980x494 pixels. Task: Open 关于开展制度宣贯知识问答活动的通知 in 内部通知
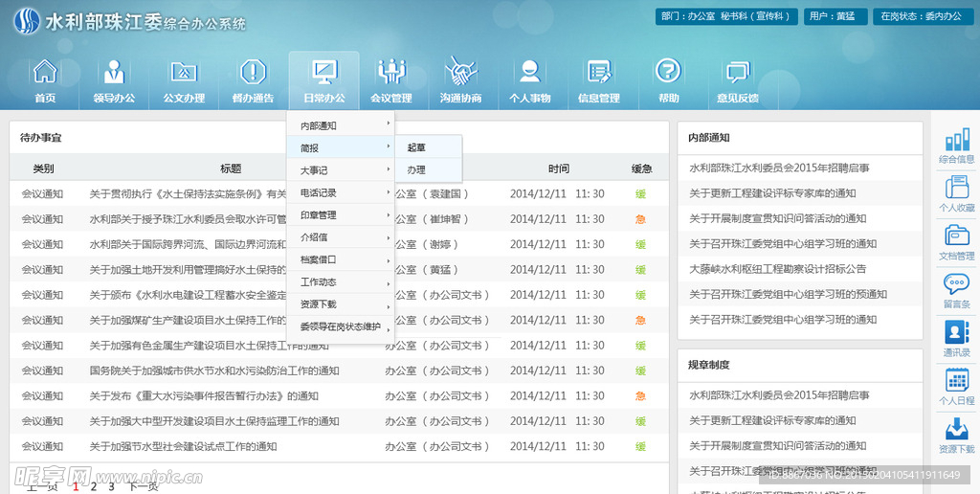click(777, 219)
